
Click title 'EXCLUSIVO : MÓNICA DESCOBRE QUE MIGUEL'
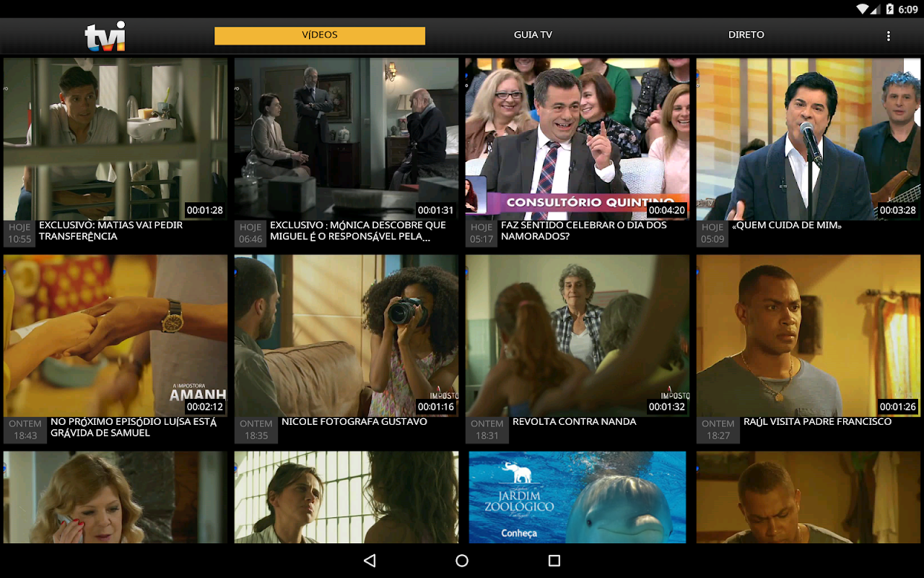point(358,231)
